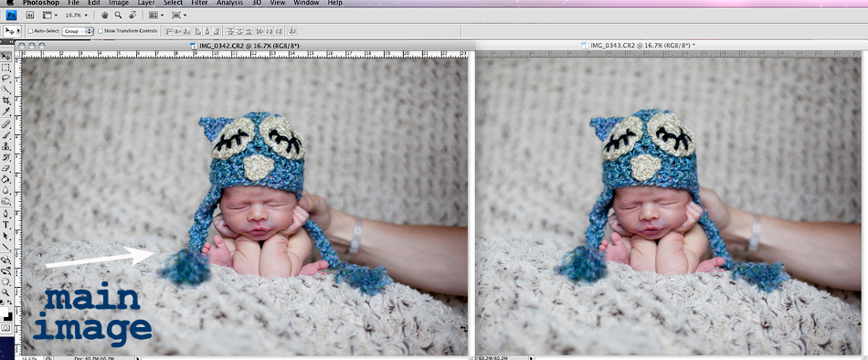Click the Hand tool in the application bar

[x=105, y=15]
